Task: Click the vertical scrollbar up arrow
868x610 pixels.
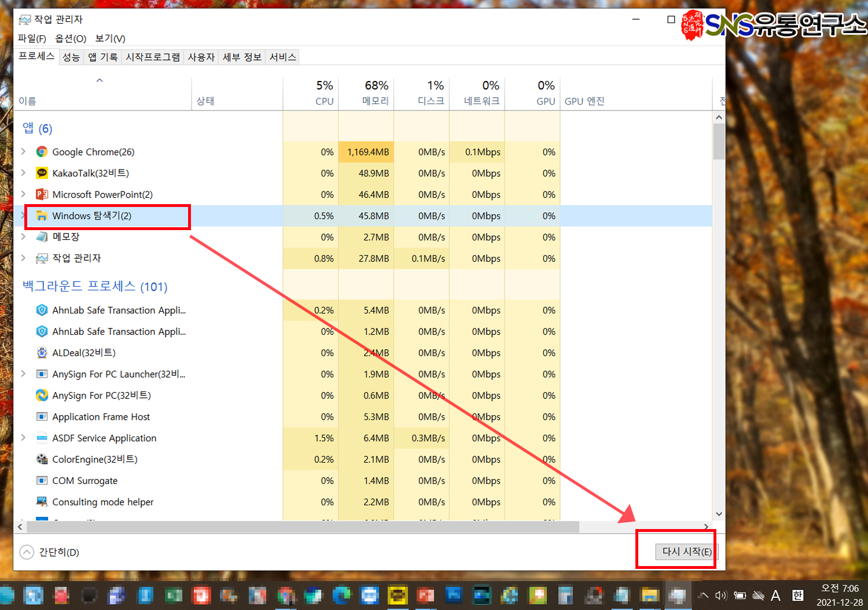Action: point(719,117)
